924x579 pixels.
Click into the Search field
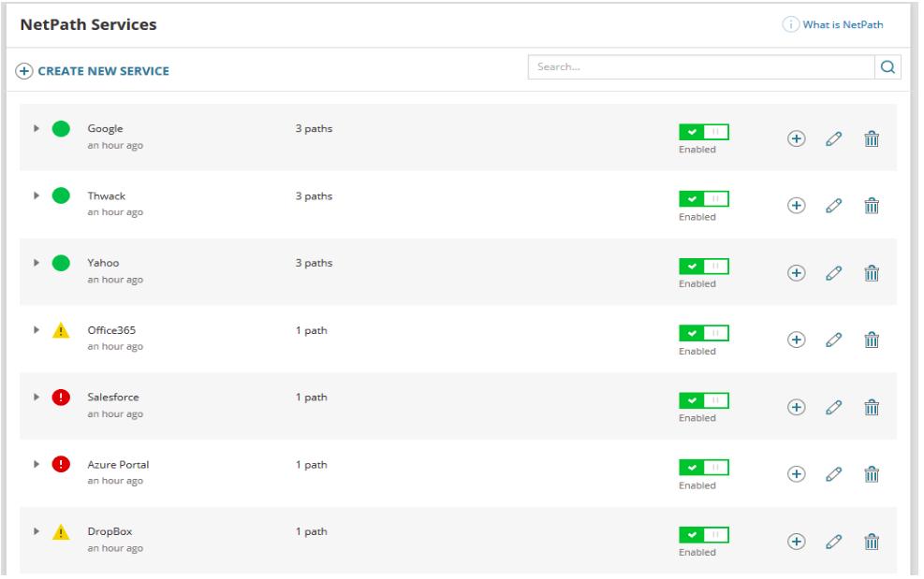(x=701, y=67)
